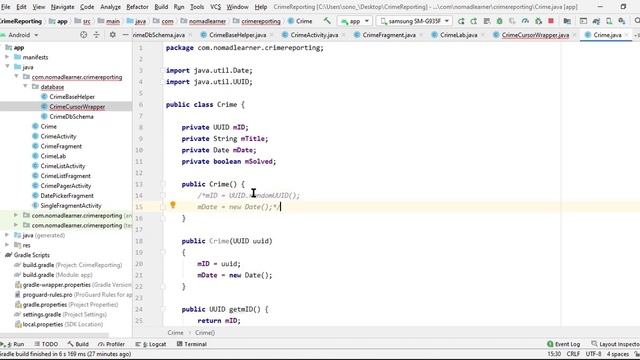Collapse the database package

pos(25,87)
